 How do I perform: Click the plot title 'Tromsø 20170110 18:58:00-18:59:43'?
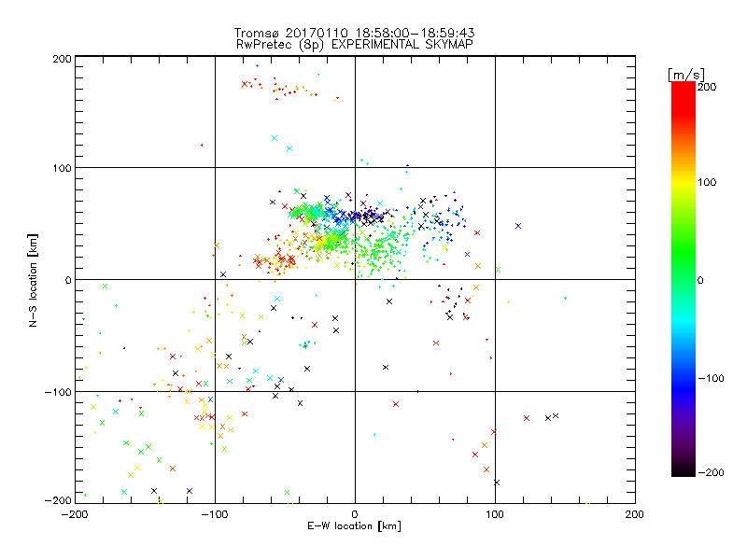click(x=355, y=33)
